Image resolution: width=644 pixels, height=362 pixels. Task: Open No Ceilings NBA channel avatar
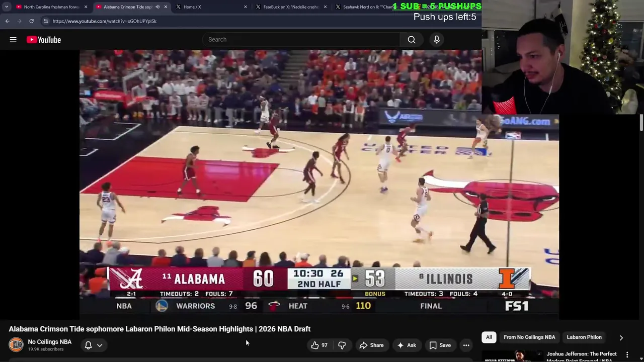coord(16,345)
